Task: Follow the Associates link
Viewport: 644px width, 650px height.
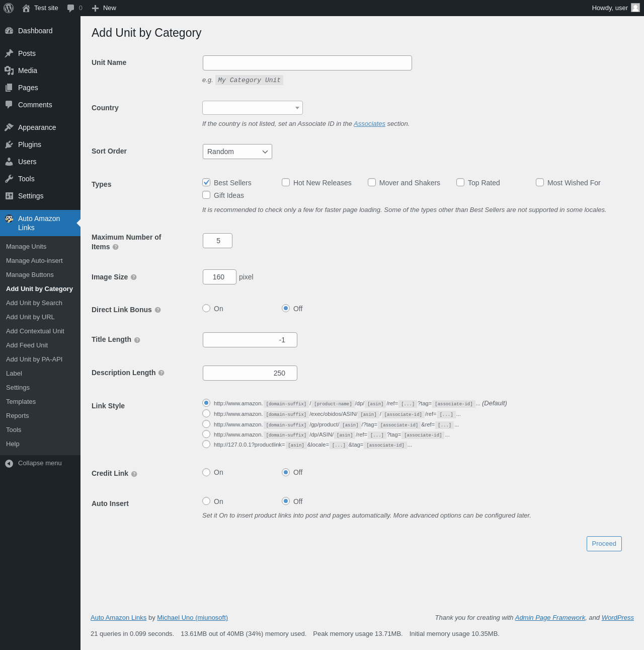Action: tap(369, 124)
